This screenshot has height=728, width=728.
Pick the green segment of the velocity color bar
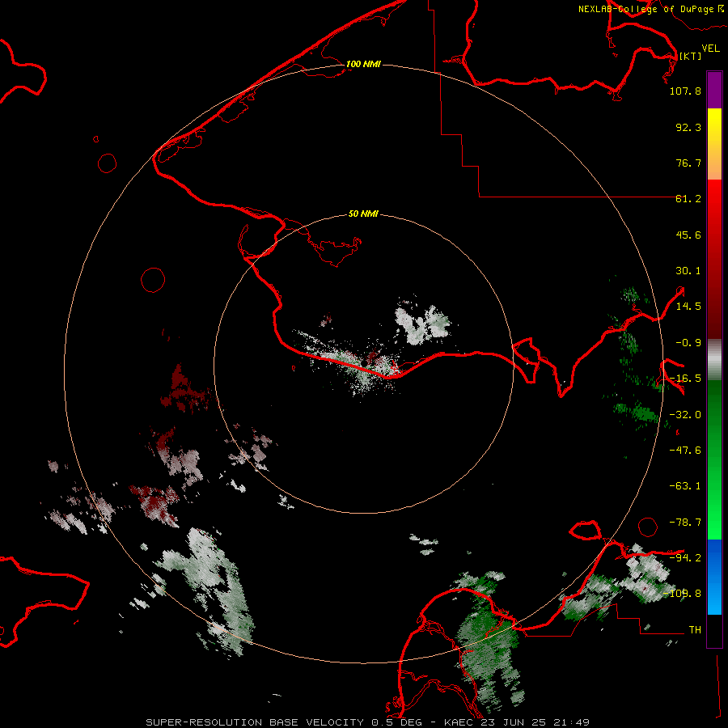coord(714,459)
